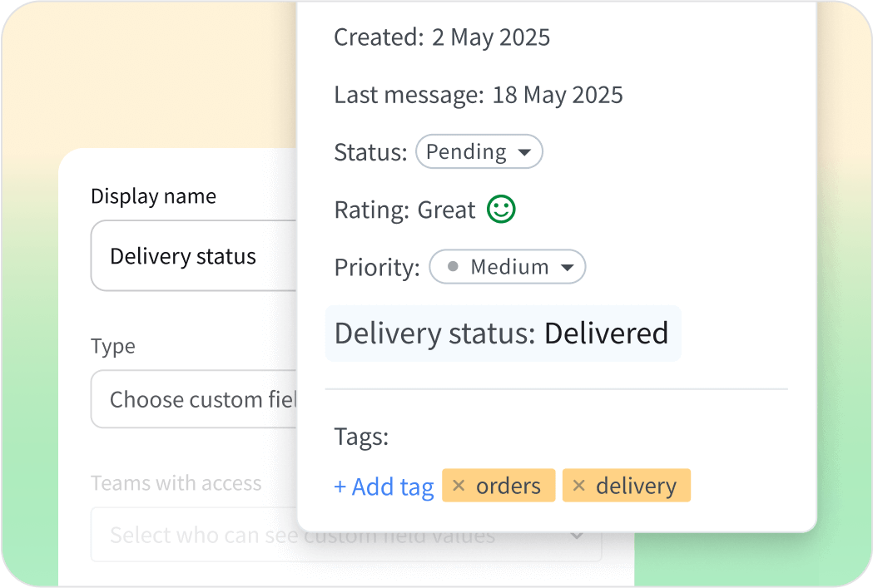873x588 pixels.
Task: Click the dropdown caret inside the Priority pill
Action: (568, 267)
